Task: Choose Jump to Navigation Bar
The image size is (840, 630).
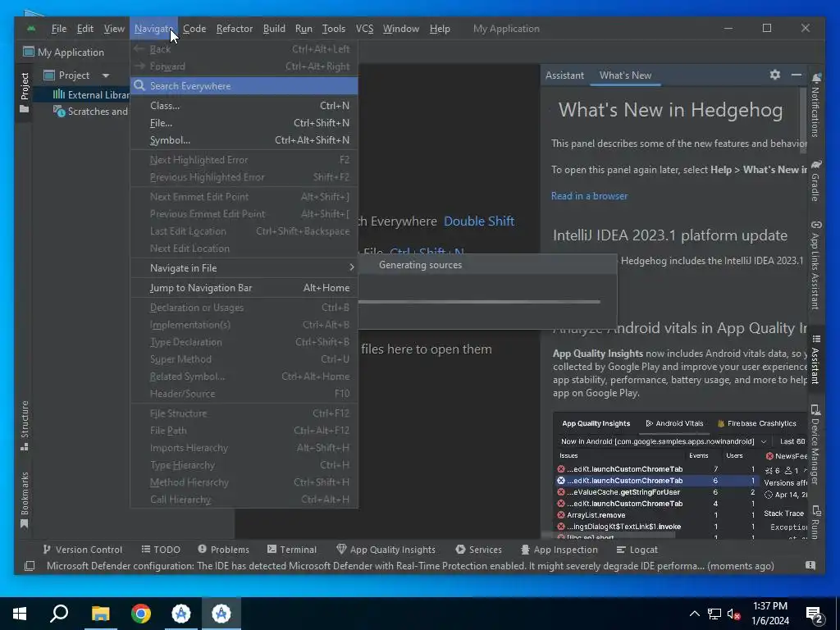Action: [x=244, y=288]
